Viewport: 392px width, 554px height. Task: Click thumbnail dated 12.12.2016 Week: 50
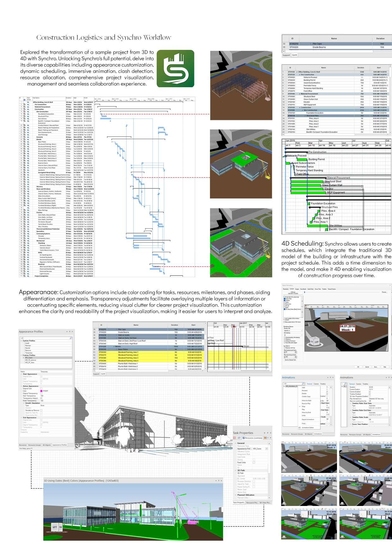coord(309,524)
